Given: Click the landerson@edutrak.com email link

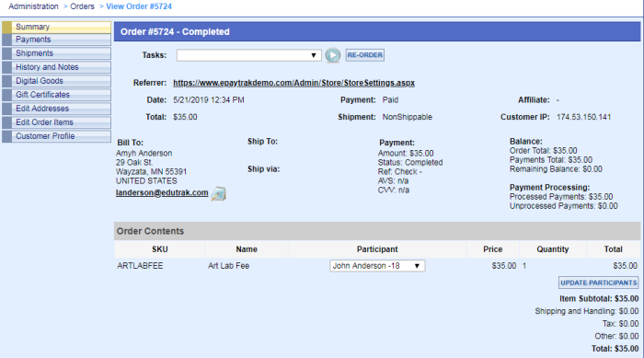Looking at the screenshot, I should (162, 192).
